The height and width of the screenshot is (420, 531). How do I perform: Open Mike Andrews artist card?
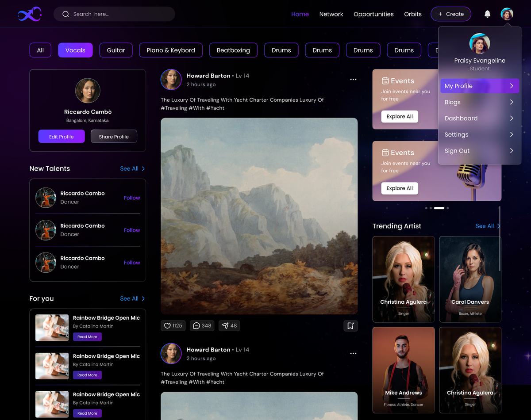pos(404,370)
